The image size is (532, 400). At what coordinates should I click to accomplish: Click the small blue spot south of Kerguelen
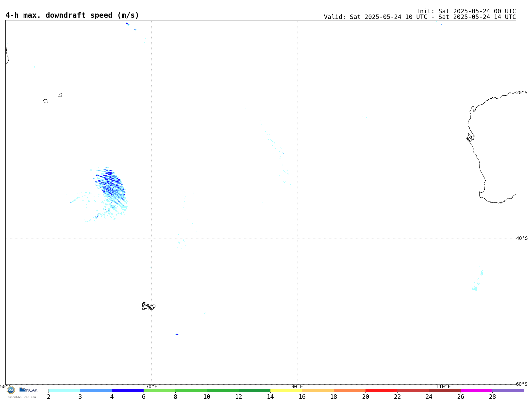pos(177,334)
